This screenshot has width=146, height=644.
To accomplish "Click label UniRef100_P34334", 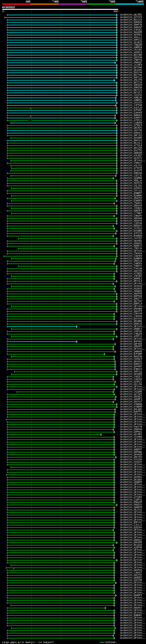I will pyautogui.click(x=131, y=268).
